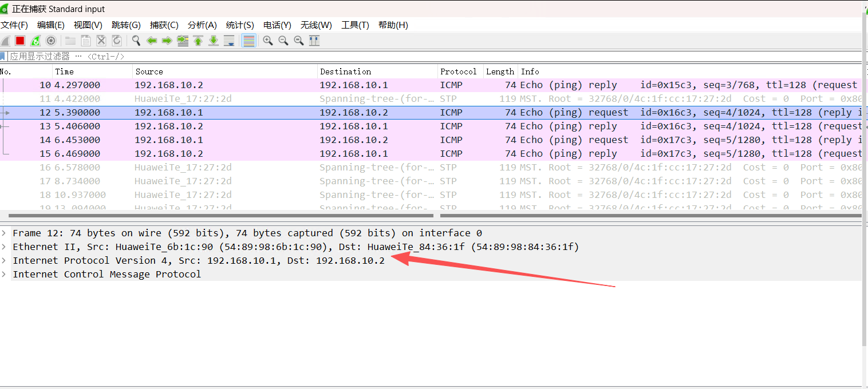Go to the next packet with green forward arrow

point(167,40)
